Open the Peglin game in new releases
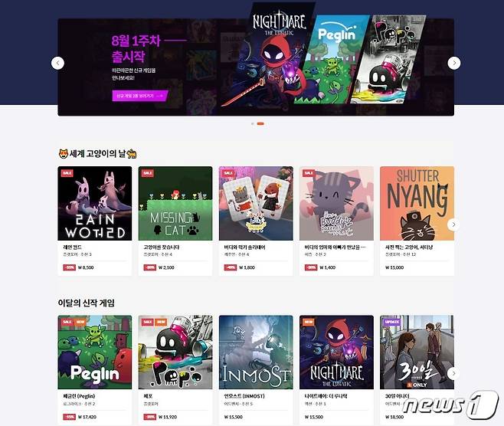This screenshot has height=426, width=504. click(95, 352)
